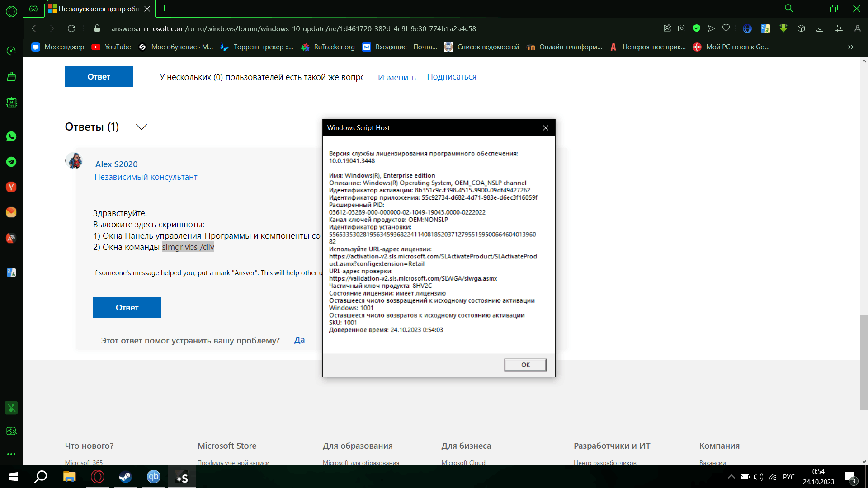The image size is (868, 488).
Task: Click the Изменить link
Action: pyautogui.click(x=397, y=77)
